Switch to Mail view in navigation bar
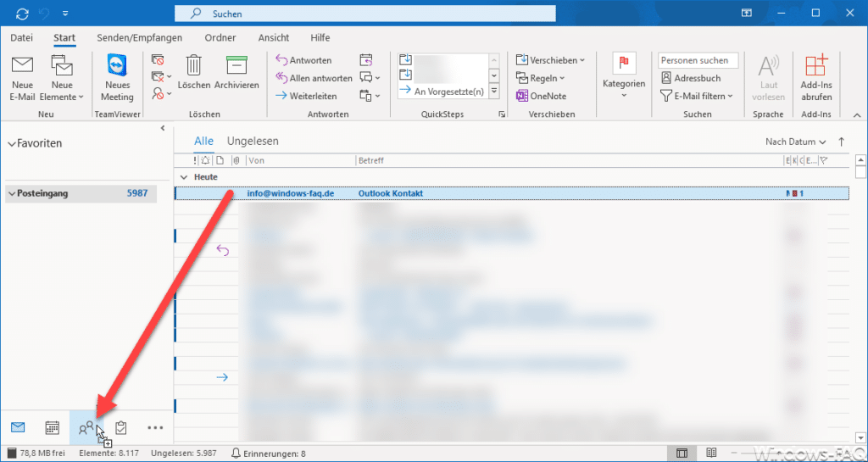868x462 pixels. pos(18,427)
